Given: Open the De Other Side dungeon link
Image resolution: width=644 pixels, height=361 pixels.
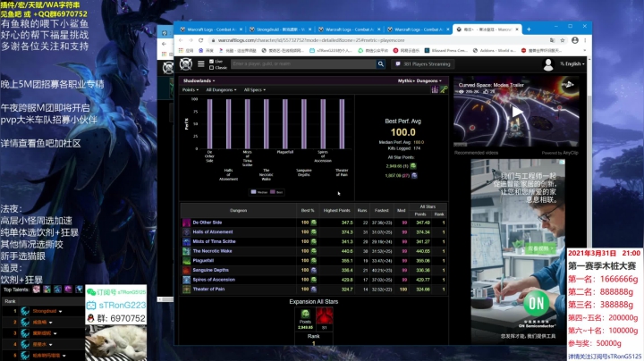Looking at the screenshot, I should click(x=208, y=222).
